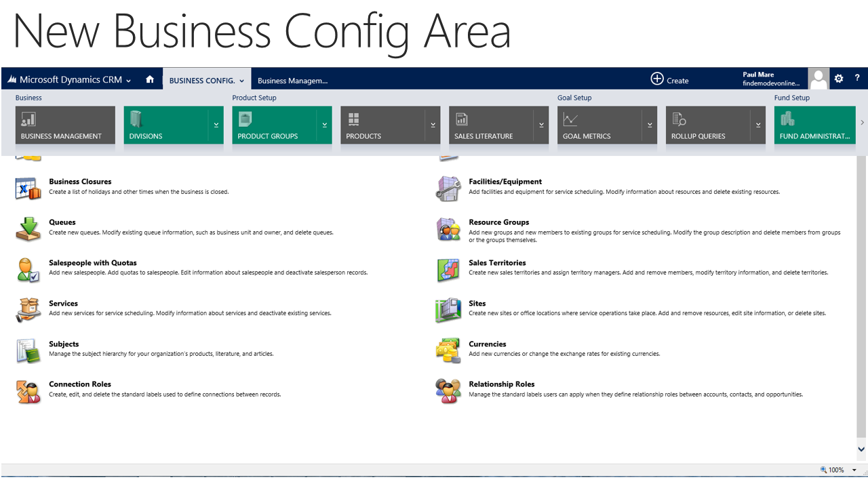
Task: Expand the Divisions tile dropdown arrow
Action: 216,125
